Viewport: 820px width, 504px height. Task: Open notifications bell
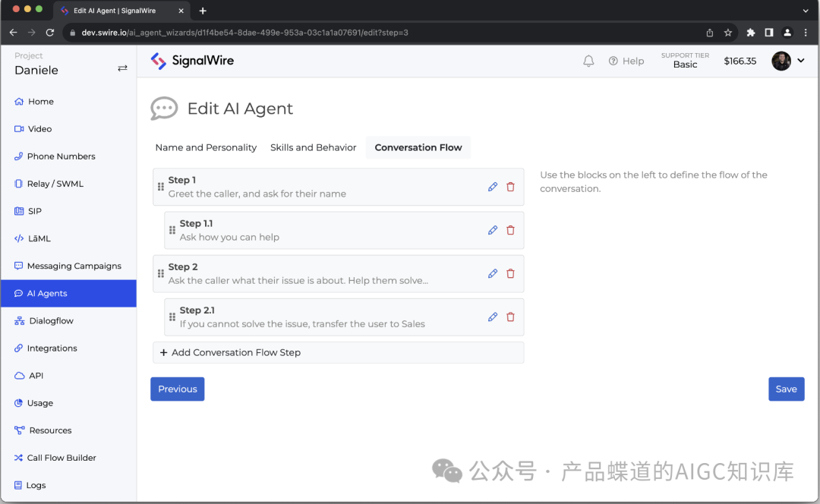588,61
